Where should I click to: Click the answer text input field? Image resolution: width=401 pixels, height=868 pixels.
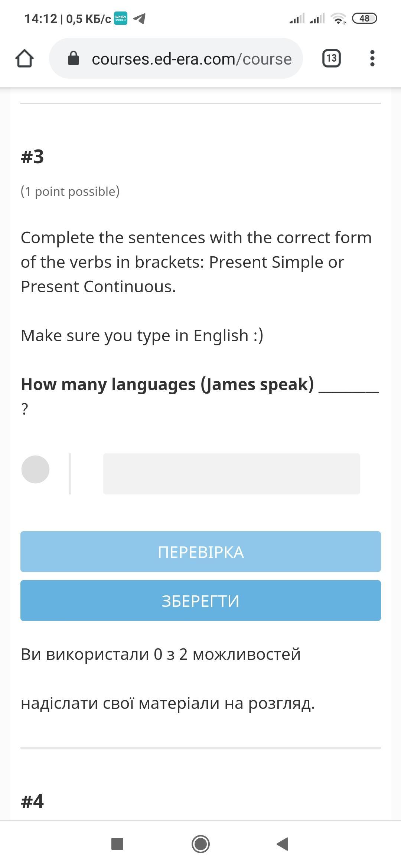coord(232,474)
